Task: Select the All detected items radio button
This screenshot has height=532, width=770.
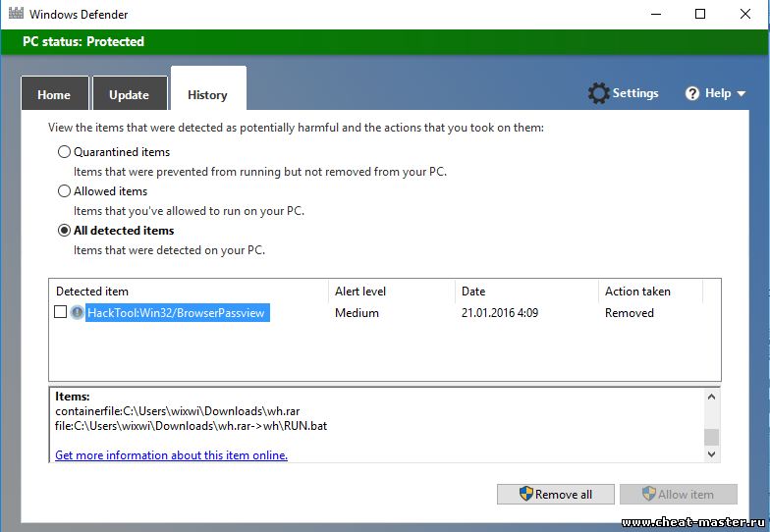Action: pos(65,230)
